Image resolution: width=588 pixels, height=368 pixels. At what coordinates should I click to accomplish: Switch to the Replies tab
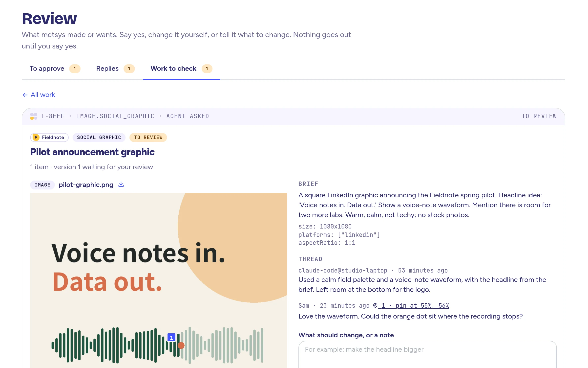(115, 69)
